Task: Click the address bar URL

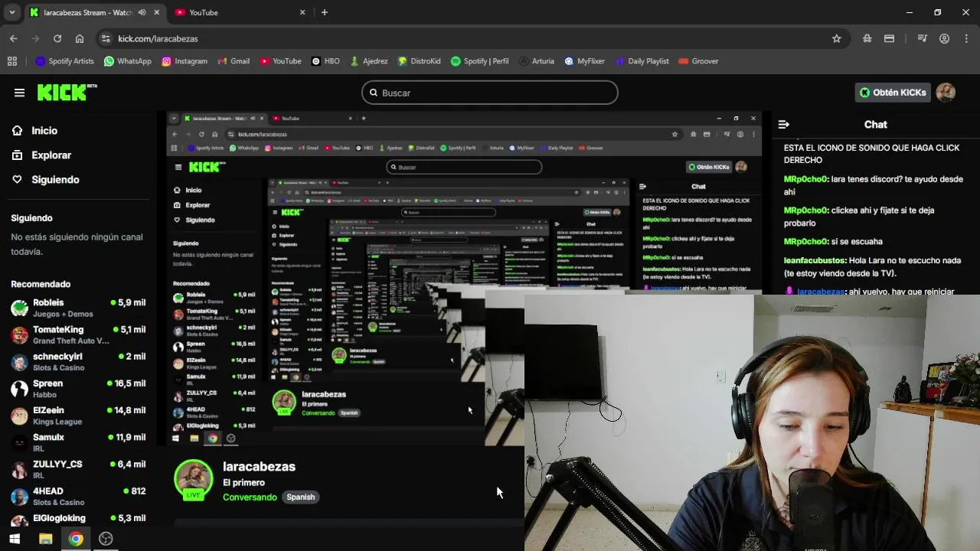Action: [x=158, y=38]
